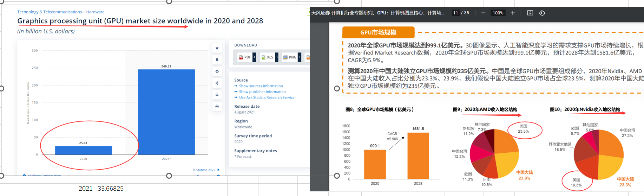The width and height of the screenshot is (644, 196).
Task: Click the 'Survey time period' heading
Action: (253, 136)
